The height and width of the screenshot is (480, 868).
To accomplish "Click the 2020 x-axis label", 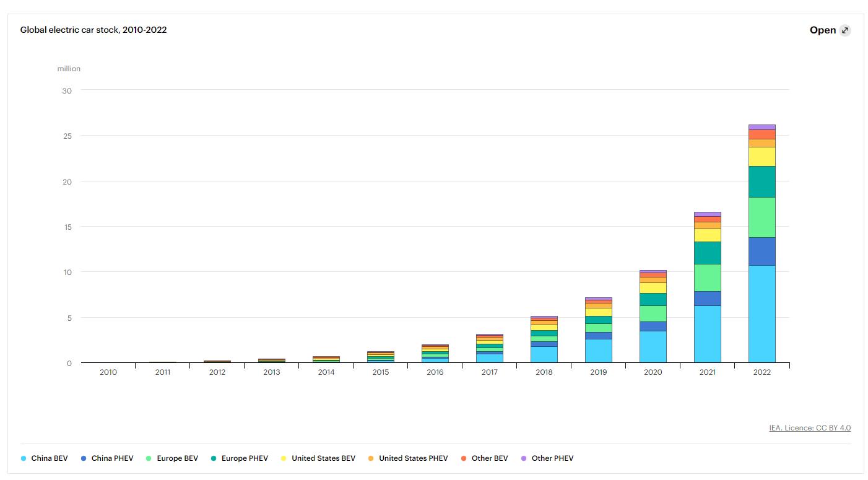I will 653,372.
